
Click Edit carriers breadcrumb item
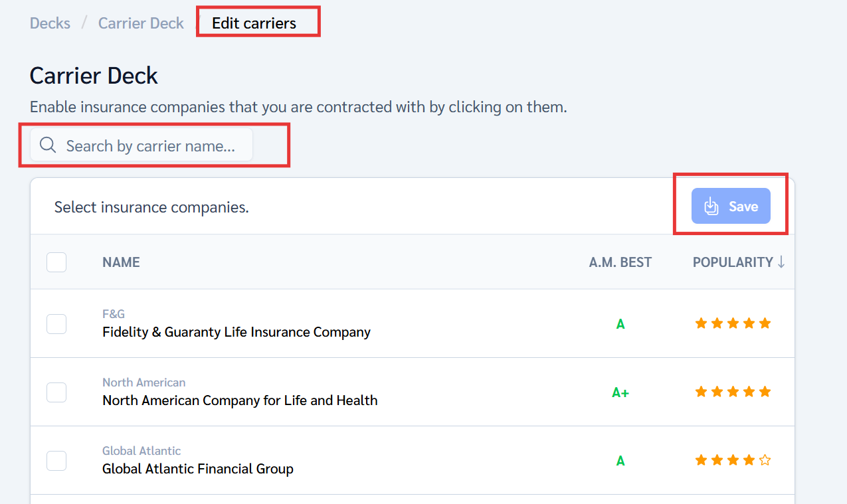pyautogui.click(x=254, y=23)
